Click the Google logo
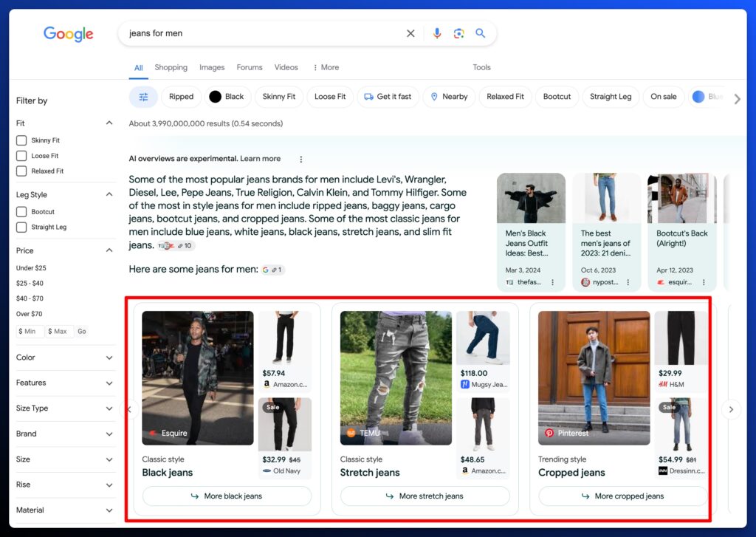The height and width of the screenshot is (537, 756). click(x=69, y=34)
